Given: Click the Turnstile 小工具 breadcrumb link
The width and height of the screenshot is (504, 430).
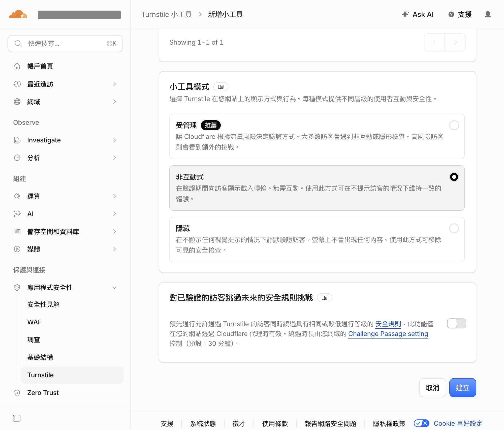Looking at the screenshot, I should click(166, 14).
